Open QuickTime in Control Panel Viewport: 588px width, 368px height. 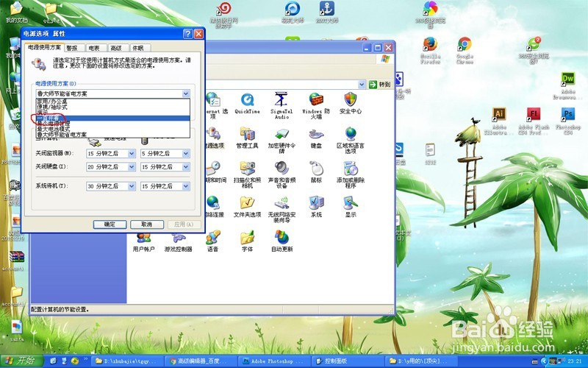click(x=247, y=103)
